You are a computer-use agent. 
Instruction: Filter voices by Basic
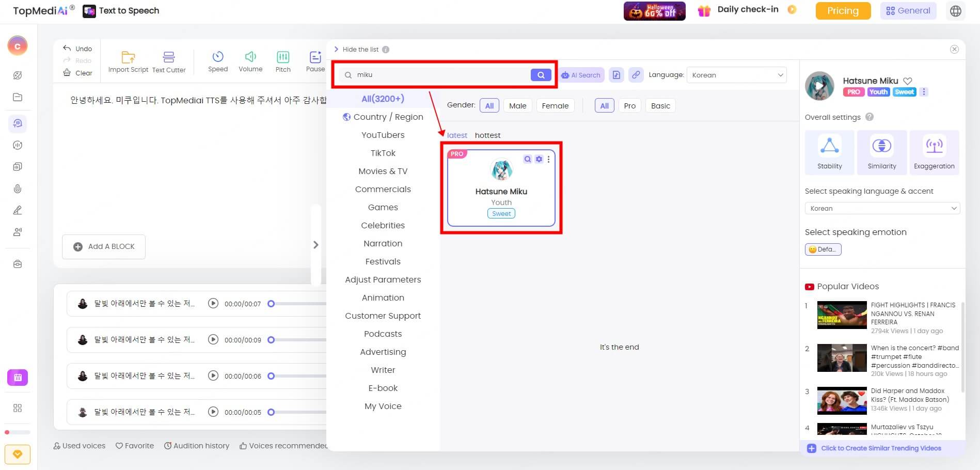pyautogui.click(x=660, y=106)
